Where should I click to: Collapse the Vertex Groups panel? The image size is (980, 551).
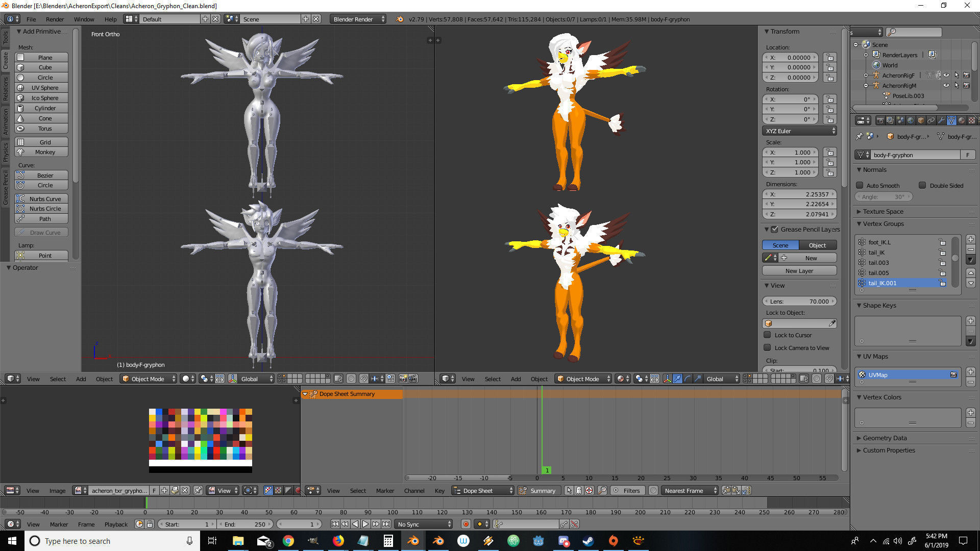click(x=859, y=223)
